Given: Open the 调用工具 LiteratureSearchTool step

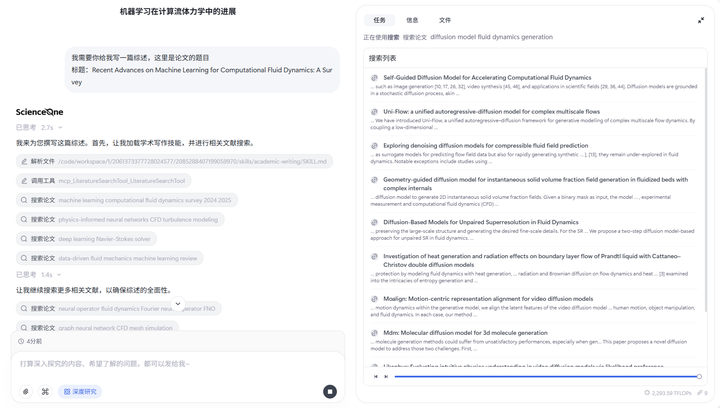Looking at the screenshot, I should [104, 181].
